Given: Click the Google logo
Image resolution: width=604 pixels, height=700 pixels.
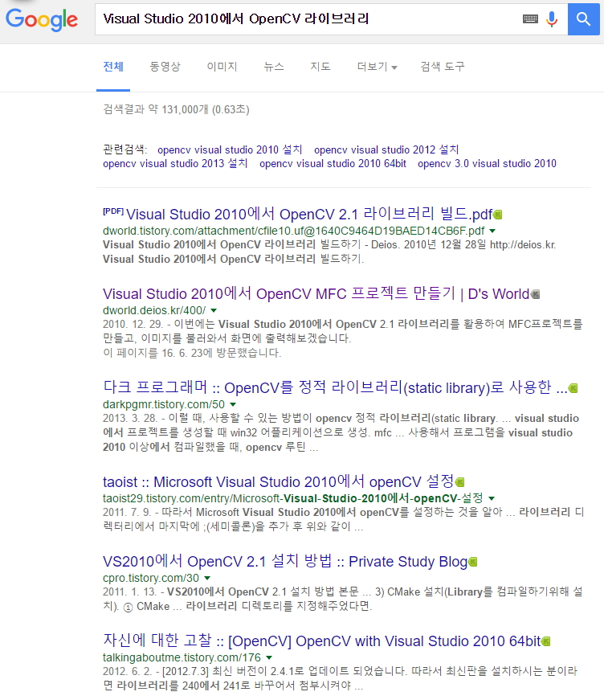Looking at the screenshot, I should point(42,20).
